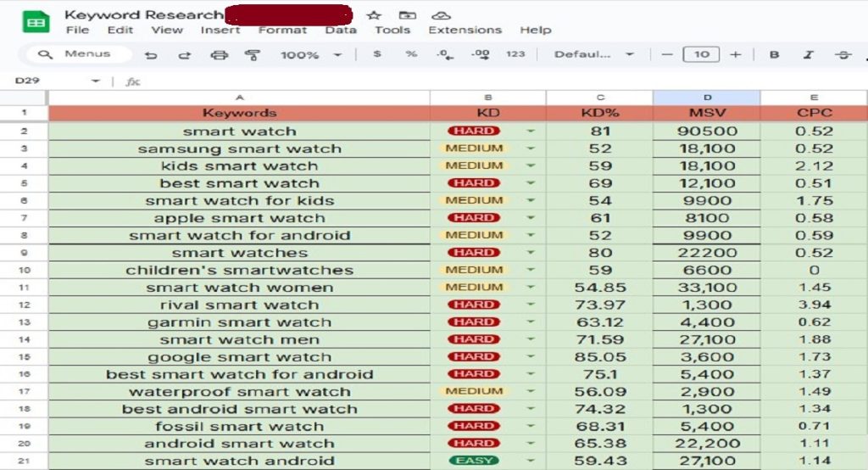Image resolution: width=868 pixels, height=470 pixels.
Task: Click HARD chip in rival smart watch row
Action: pyautogui.click(x=474, y=305)
